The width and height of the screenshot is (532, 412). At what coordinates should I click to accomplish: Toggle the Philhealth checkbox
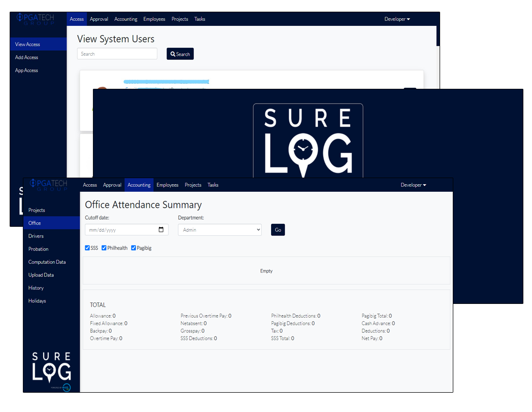point(104,248)
